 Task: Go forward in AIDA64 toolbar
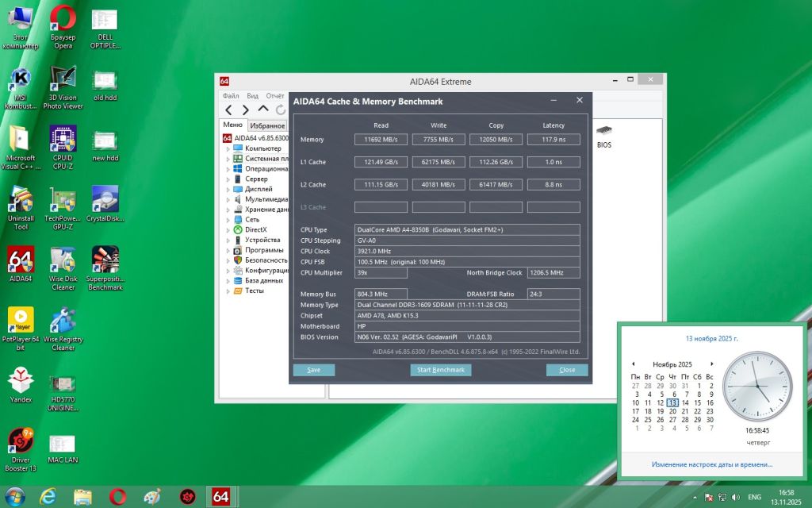(x=246, y=110)
